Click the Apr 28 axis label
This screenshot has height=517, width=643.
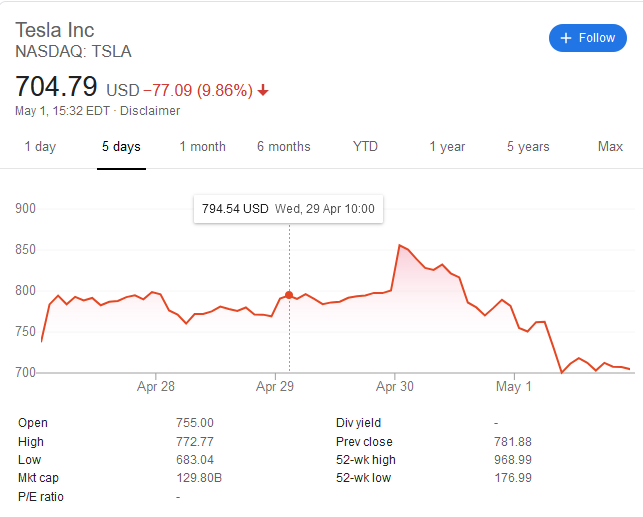(x=156, y=386)
